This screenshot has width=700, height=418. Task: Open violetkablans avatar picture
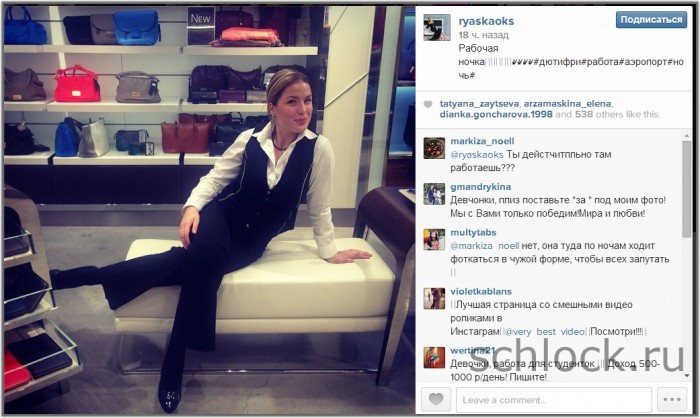[434, 298]
